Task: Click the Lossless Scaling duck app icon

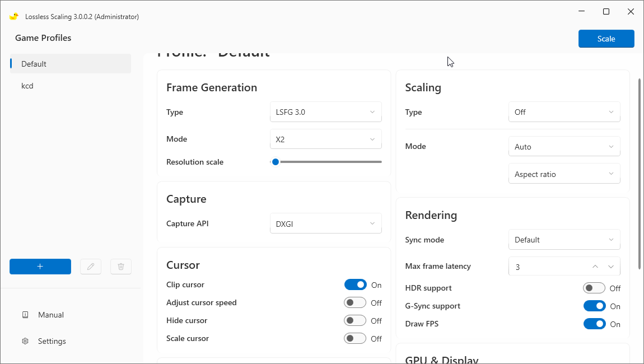Action: (x=14, y=16)
